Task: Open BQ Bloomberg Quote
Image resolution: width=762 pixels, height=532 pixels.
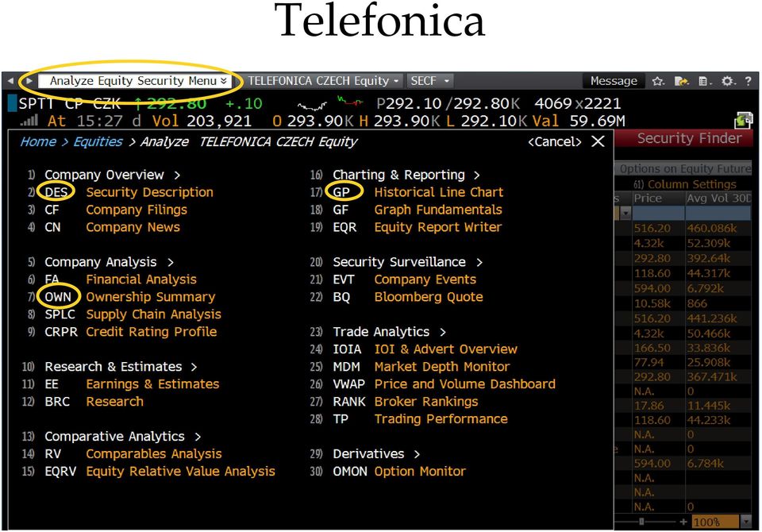Action: pos(408,297)
